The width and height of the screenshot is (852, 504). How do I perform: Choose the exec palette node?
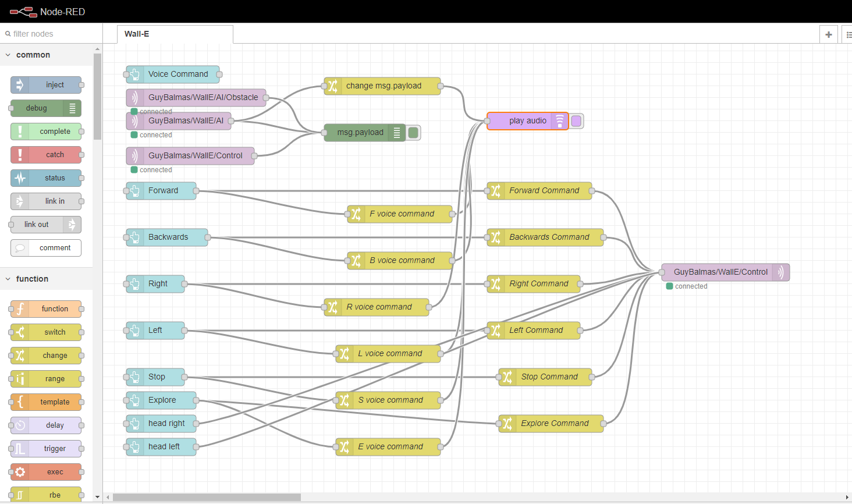[46, 472]
